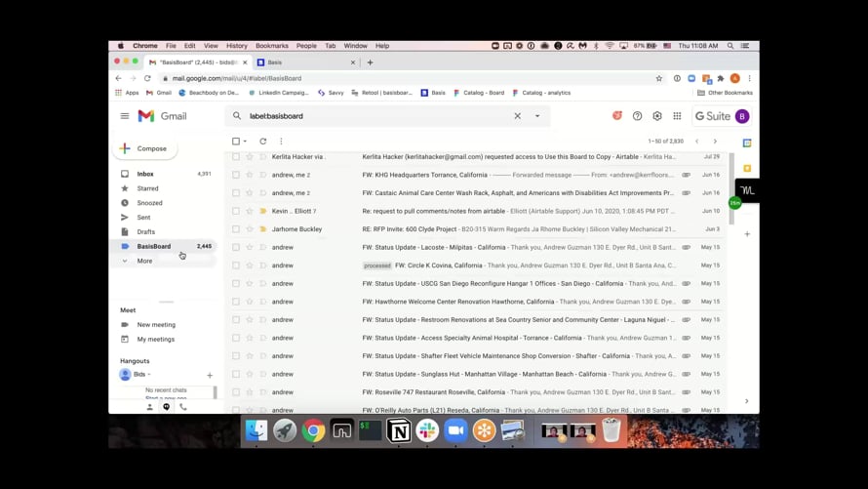Open Gmail main menu hamburger icon
Screen dimensions: 868x489
pos(125,116)
